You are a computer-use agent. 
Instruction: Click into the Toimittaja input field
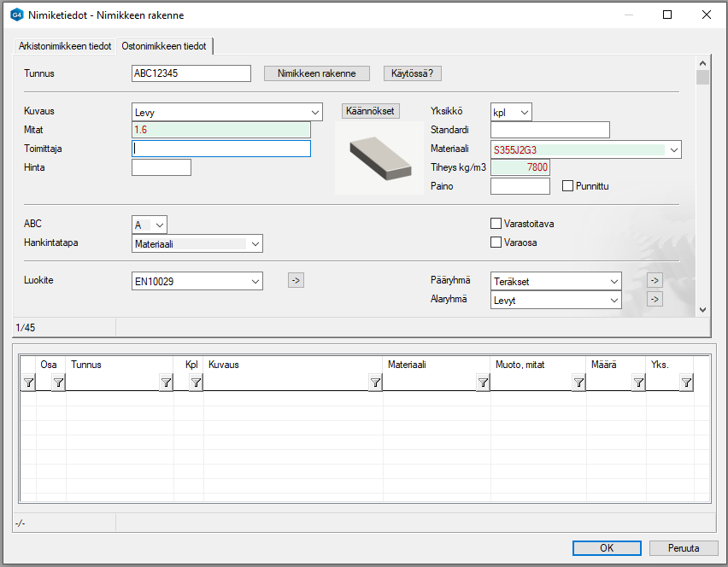coord(220,149)
